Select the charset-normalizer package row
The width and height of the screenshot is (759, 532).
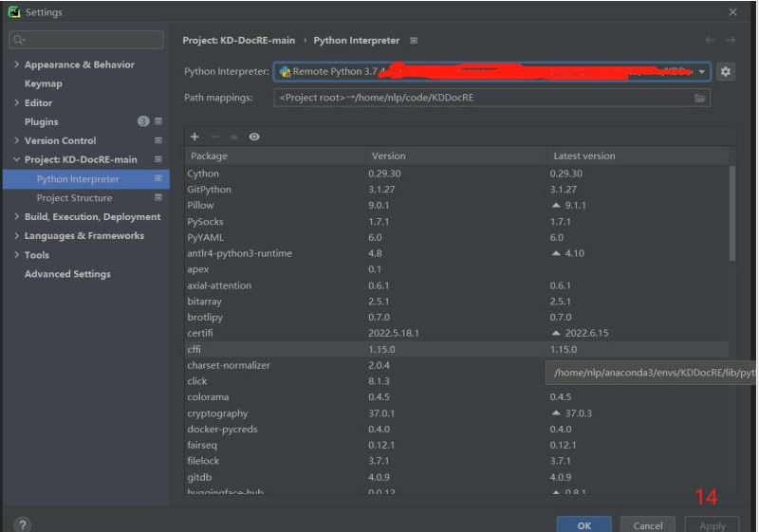(457, 365)
